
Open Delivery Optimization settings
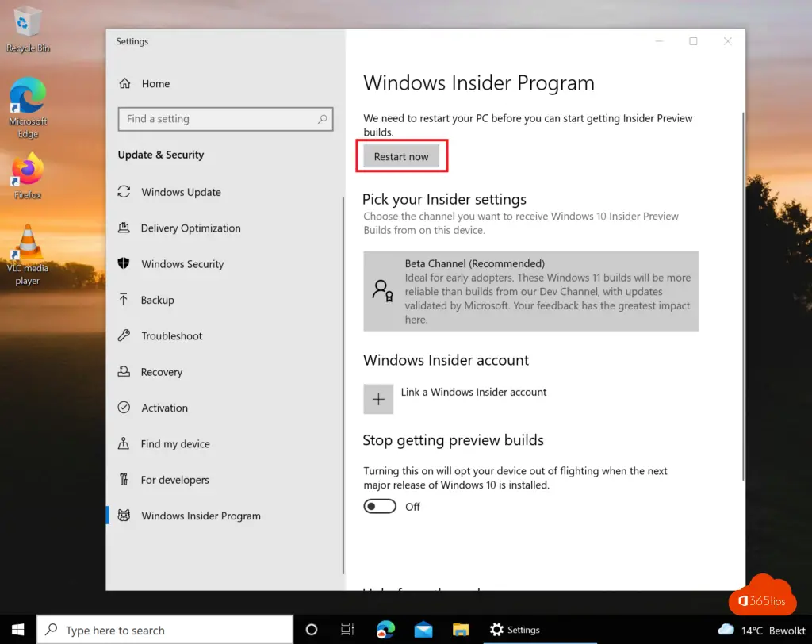tap(189, 228)
